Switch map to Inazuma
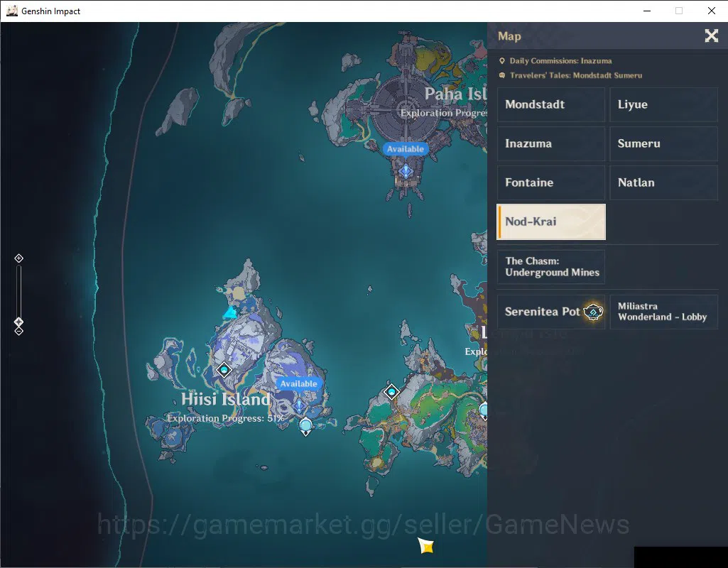 pos(551,144)
